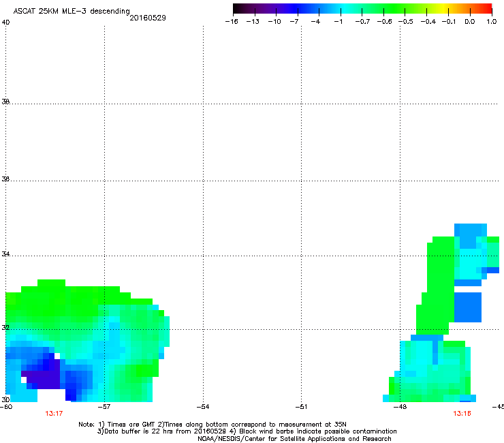Click the -0.6 label on the color scale
The width and height of the screenshot is (504, 443).
click(384, 22)
